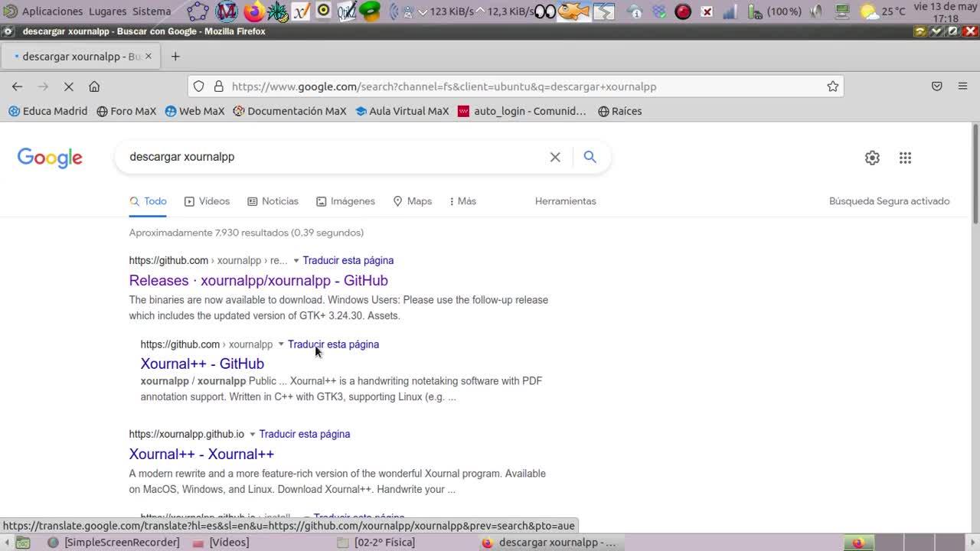Bookmark this page with the star icon
The image size is (980, 551).
[833, 86]
